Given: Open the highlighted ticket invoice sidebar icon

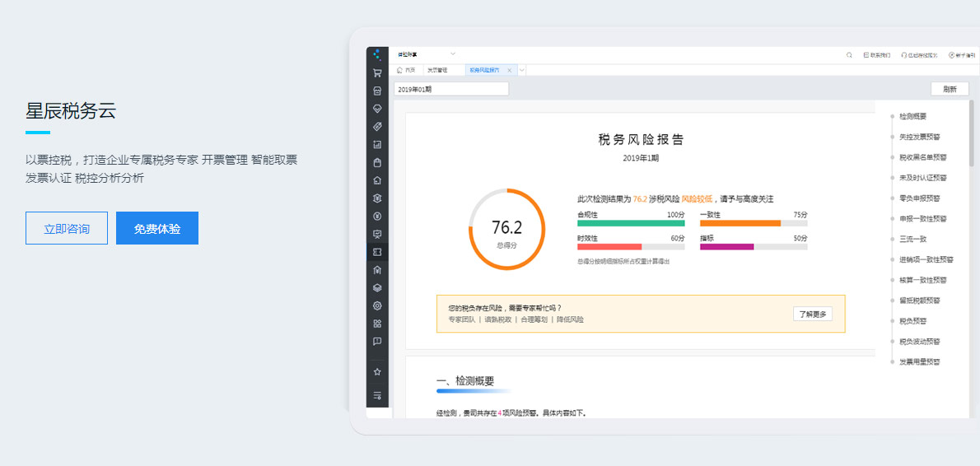Looking at the screenshot, I should [x=377, y=252].
